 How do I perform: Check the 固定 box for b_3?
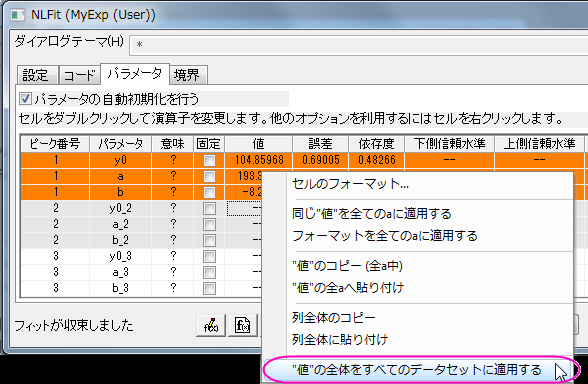click(209, 288)
